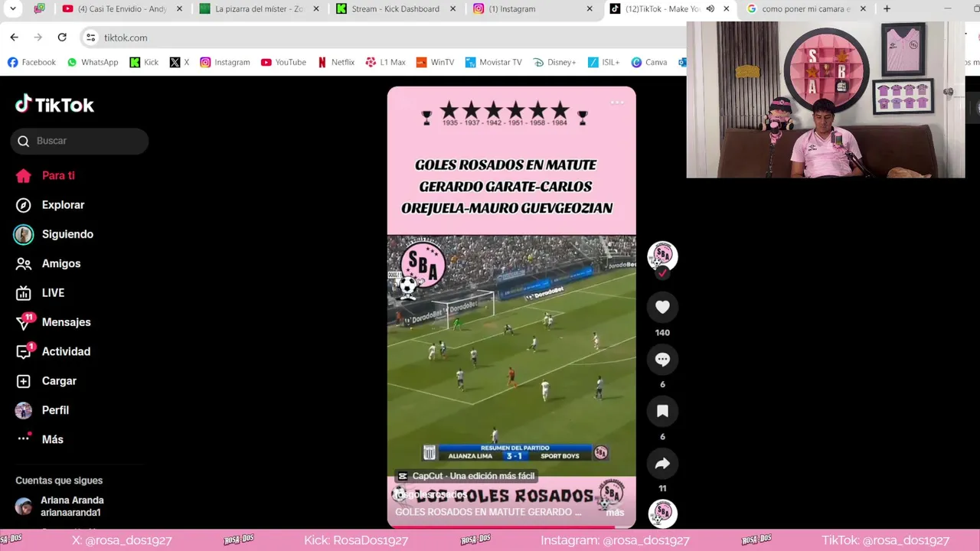Open Canva bookmark
This screenshot has height=551, width=980.
pyautogui.click(x=649, y=62)
